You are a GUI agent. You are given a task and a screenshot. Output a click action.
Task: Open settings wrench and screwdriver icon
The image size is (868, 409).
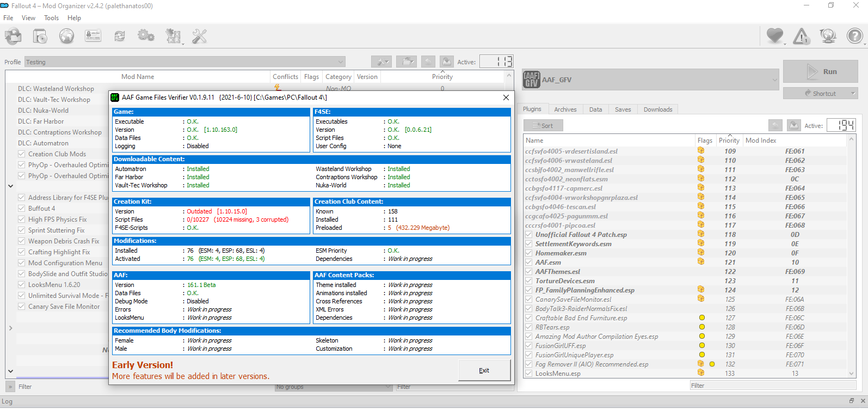[x=200, y=36]
